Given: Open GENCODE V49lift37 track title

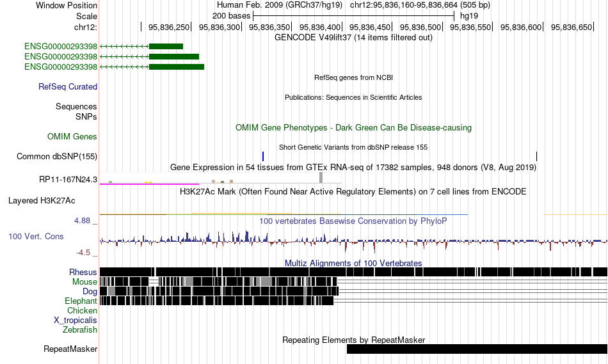Looking at the screenshot, I should click(353, 38).
